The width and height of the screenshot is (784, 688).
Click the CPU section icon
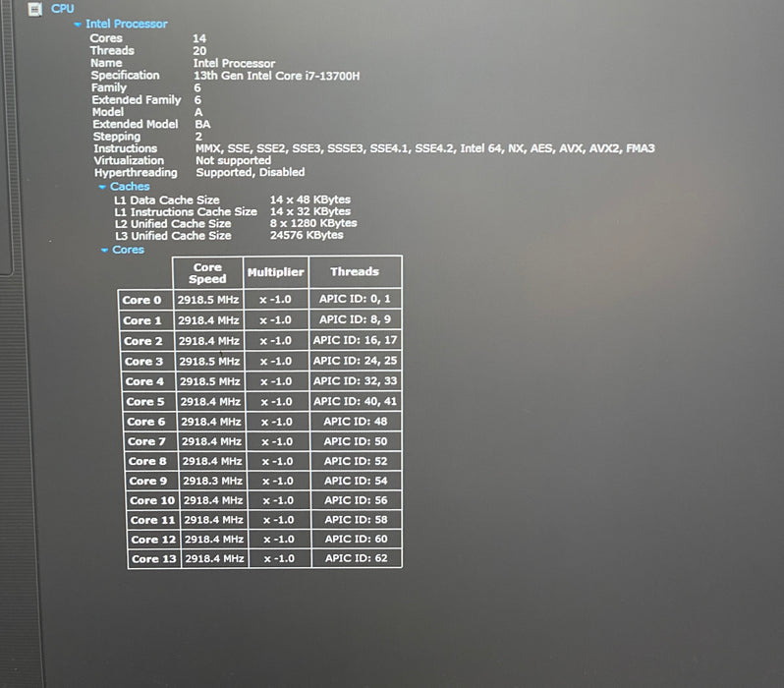[35, 9]
